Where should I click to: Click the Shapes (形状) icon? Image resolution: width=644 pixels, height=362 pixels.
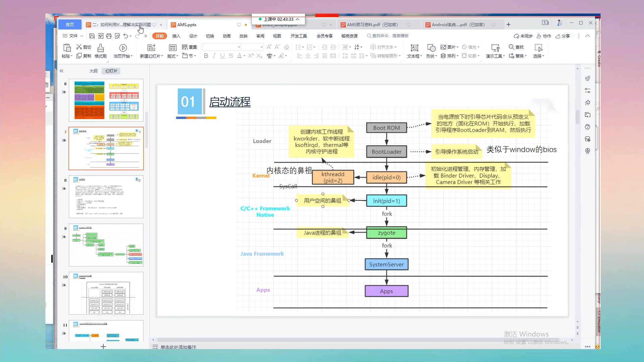coord(431,48)
